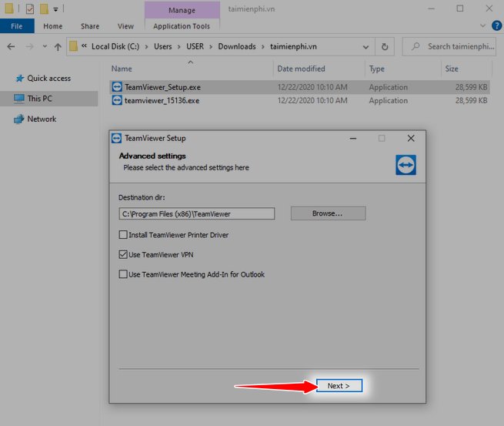
Task: Close the TeamViewer Setup dialog
Action: pyautogui.click(x=411, y=139)
